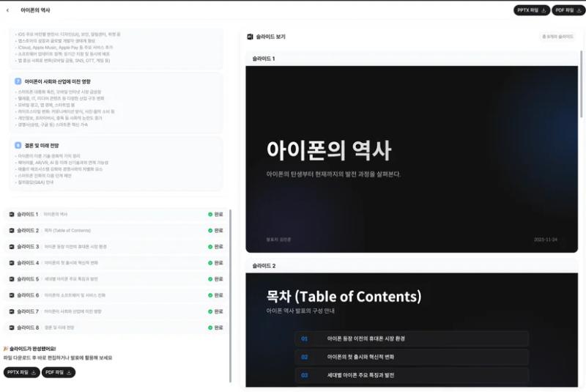Click the slide icon in 슬라이드 7 row

coord(12,311)
